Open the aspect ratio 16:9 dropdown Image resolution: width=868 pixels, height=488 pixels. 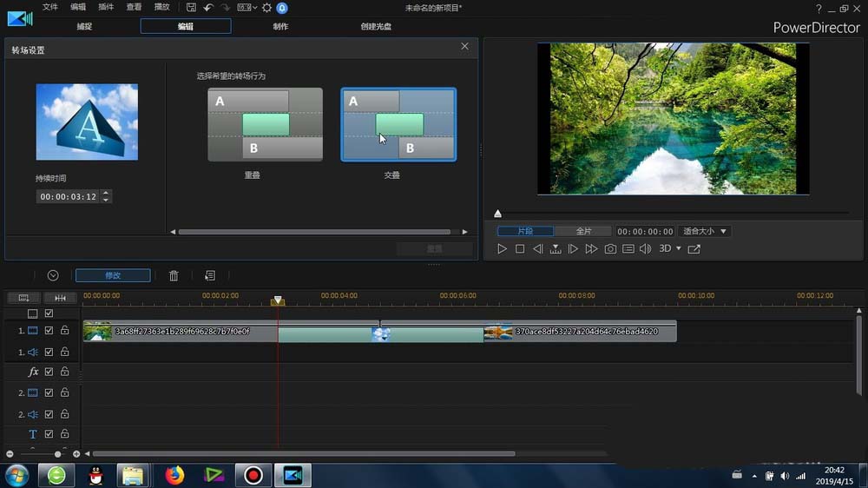(x=247, y=8)
